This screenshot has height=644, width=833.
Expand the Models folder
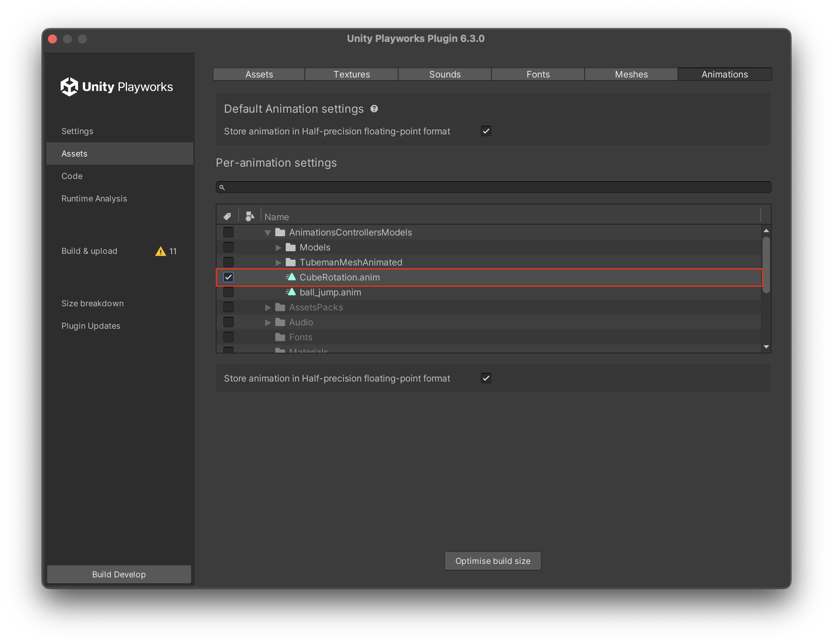pos(278,247)
